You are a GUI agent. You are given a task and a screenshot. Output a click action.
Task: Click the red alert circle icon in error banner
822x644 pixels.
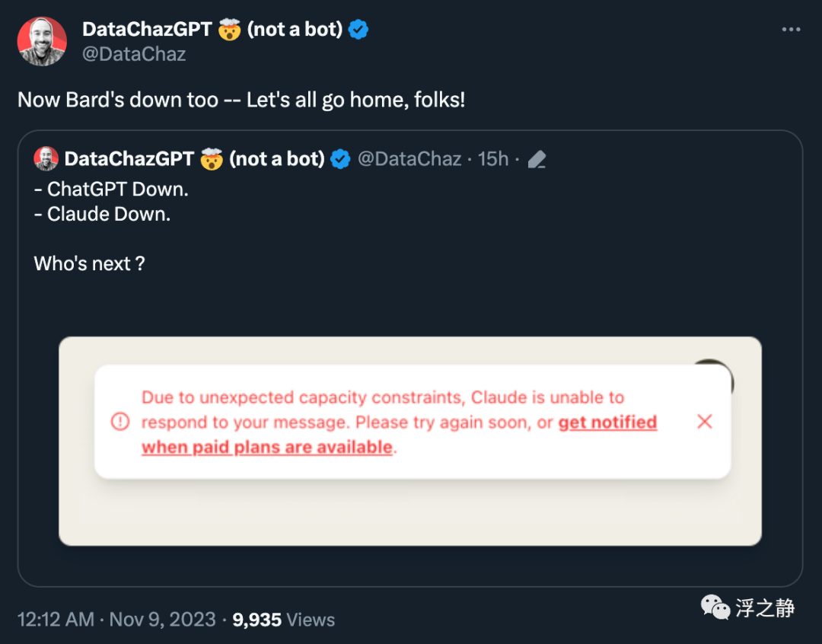pyautogui.click(x=120, y=421)
